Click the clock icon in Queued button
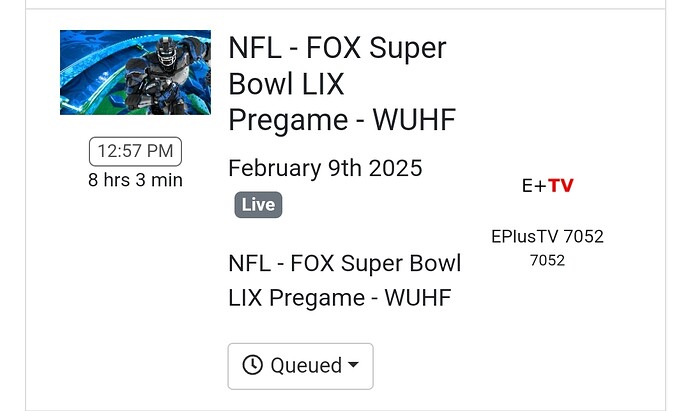The image size is (690, 411). (253, 366)
